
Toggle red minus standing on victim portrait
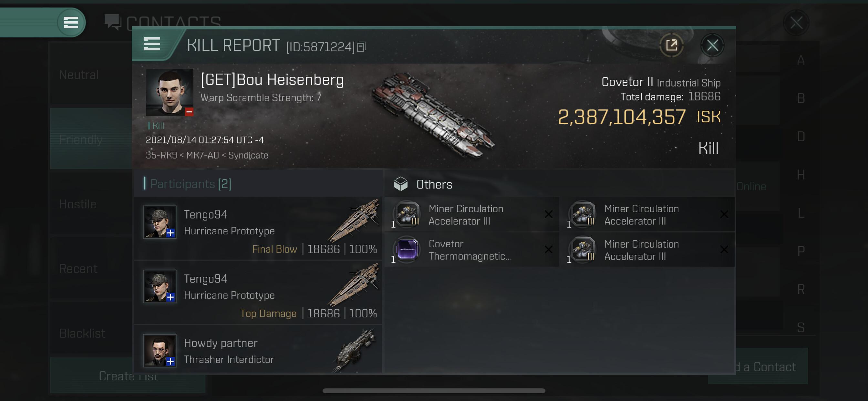(x=189, y=112)
